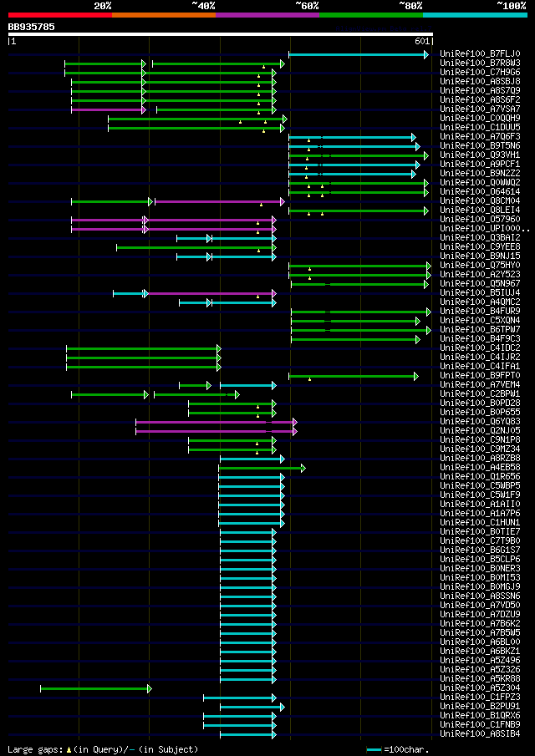
Task: Click the cyan alignment bar for A1AII0
Action: 249,505
